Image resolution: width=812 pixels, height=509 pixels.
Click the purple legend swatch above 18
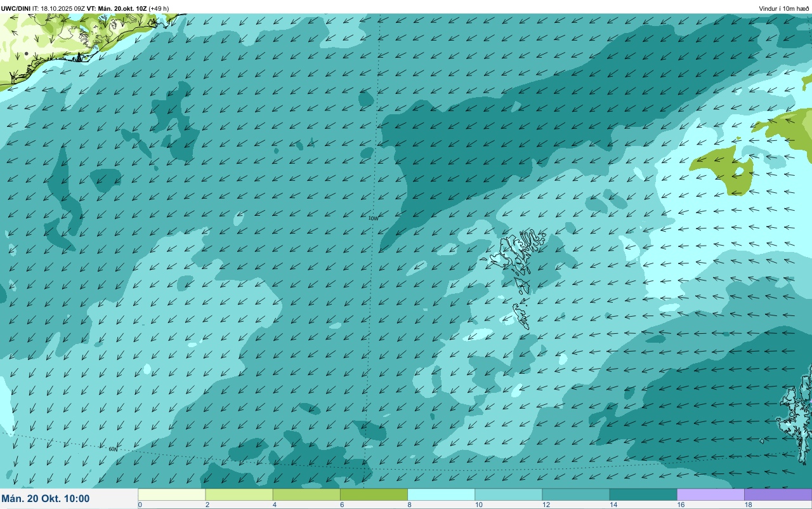778,494
